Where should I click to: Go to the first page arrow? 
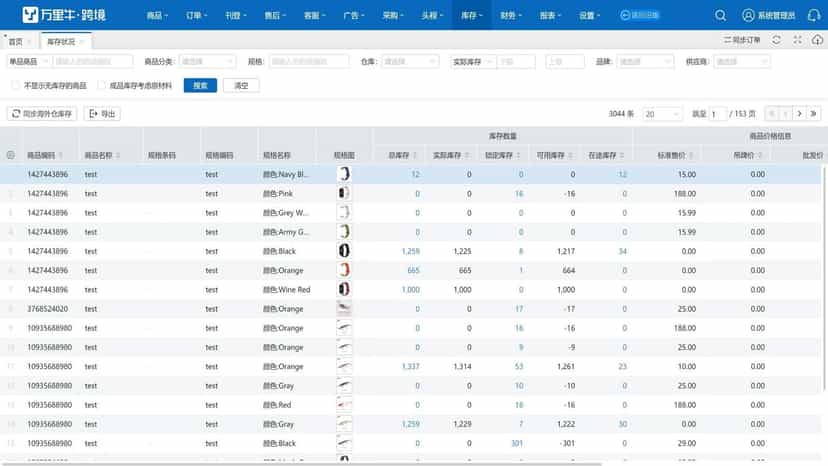click(x=772, y=114)
